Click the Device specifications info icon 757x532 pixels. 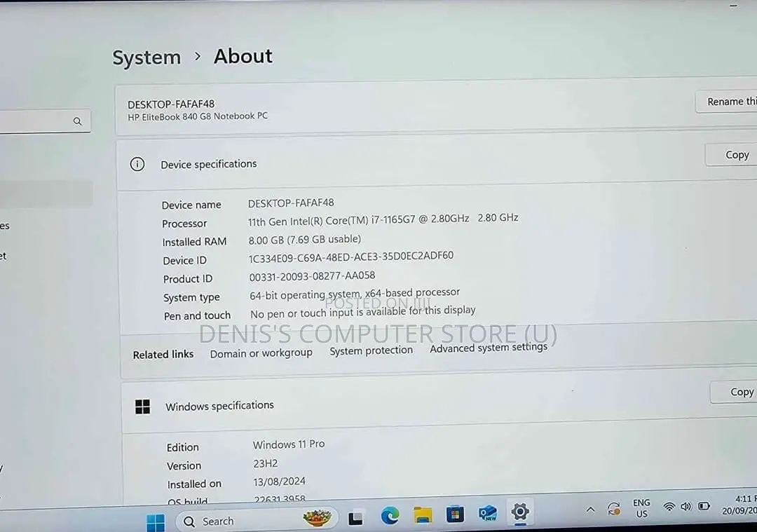coord(137,164)
